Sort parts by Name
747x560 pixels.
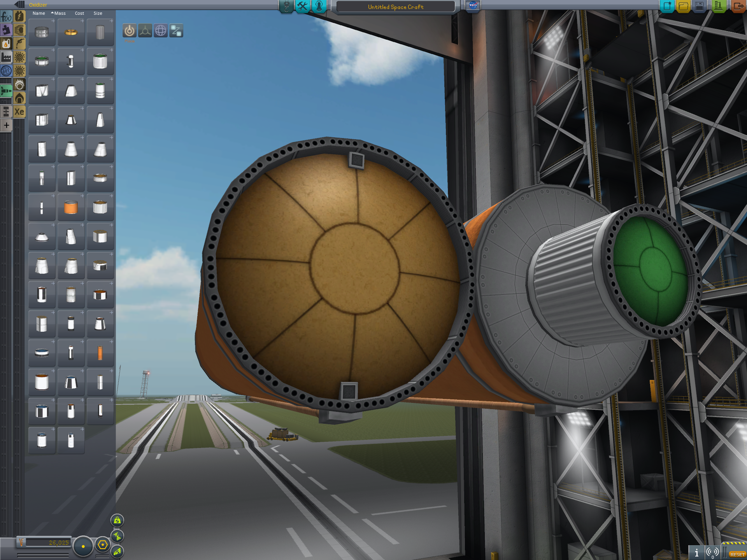(x=39, y=13)
